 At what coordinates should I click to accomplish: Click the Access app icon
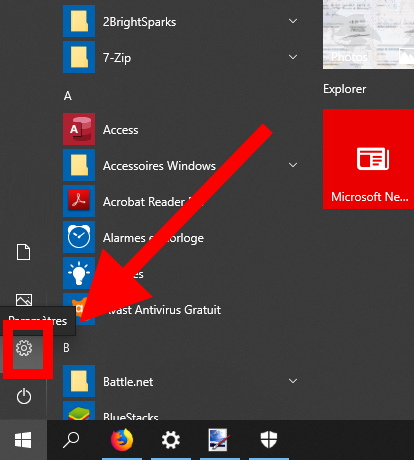click(79, 129)
